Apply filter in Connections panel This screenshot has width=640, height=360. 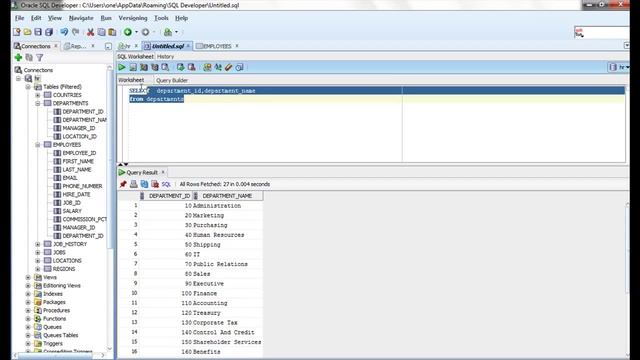(x=40, y=58)
